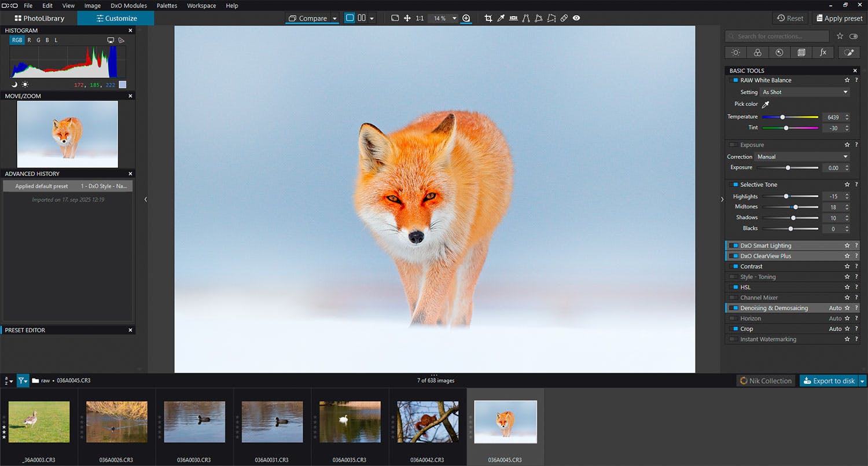Screen dimensions: 868x466
Task: Open the Local Adjustments brush icon
Action: point(848,53)
